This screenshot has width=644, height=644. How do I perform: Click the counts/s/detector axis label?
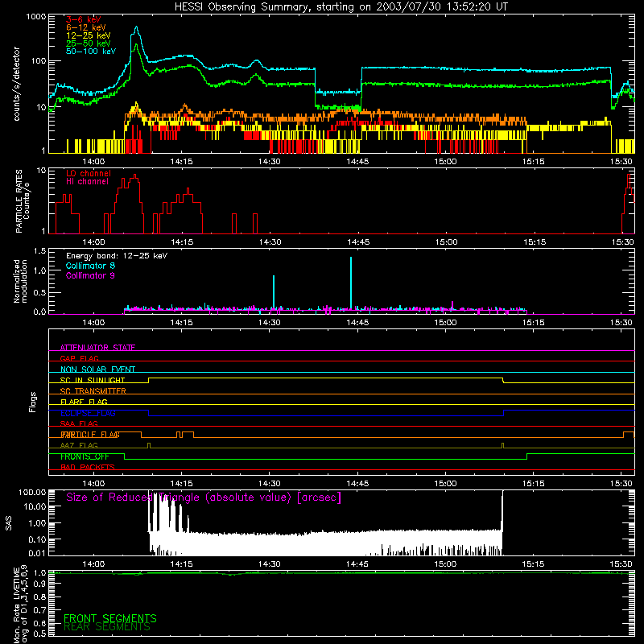coord(17,84)
